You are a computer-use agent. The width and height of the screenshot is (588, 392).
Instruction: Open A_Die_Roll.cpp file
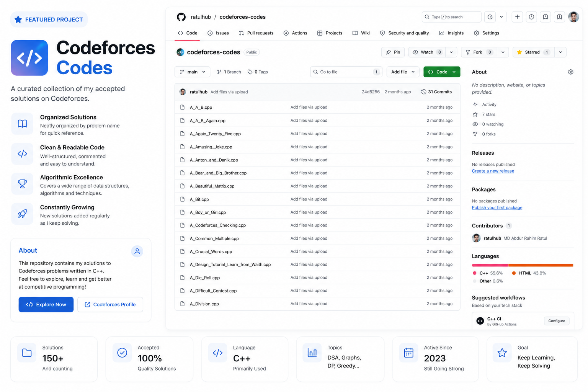point(205,278)
